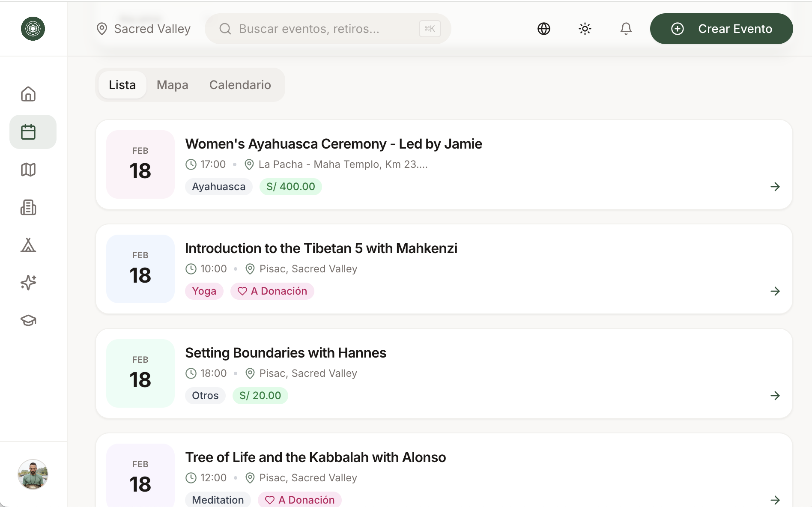812x507 pixels.
Task: Click arrow on Setting Boundaries event card
Action: click(x=775, y=396)
